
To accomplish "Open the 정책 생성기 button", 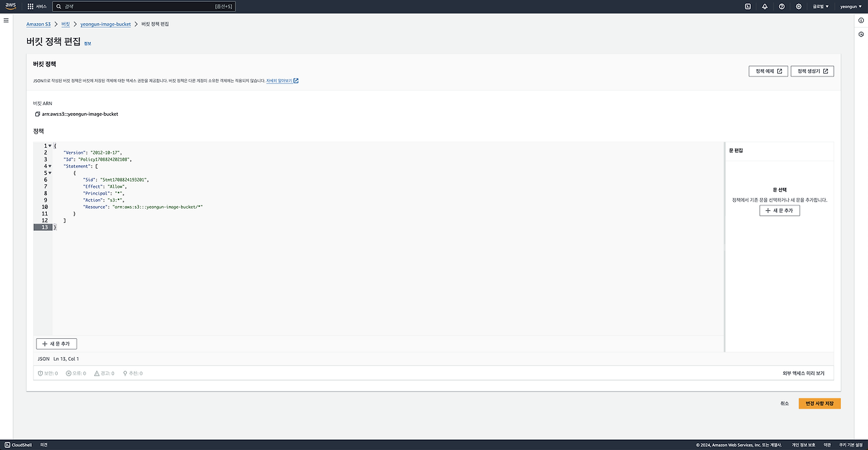I will click(x=812, y=71).
